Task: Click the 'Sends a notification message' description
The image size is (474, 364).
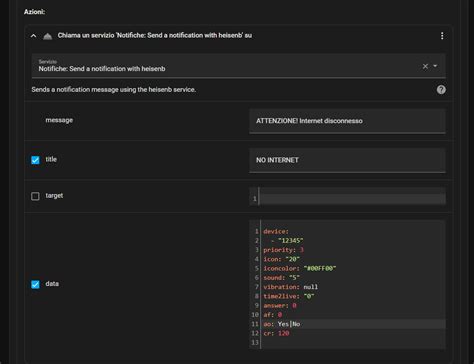Action: [113, 90]
